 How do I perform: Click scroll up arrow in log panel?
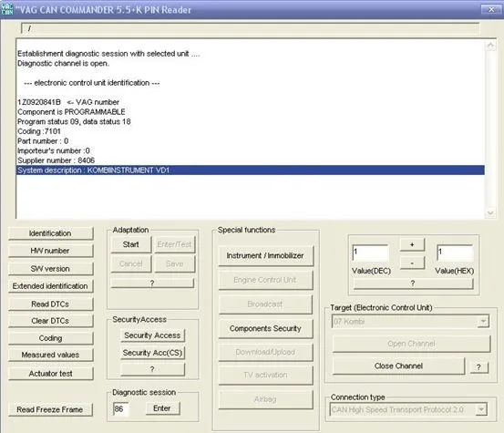[490, 45]
